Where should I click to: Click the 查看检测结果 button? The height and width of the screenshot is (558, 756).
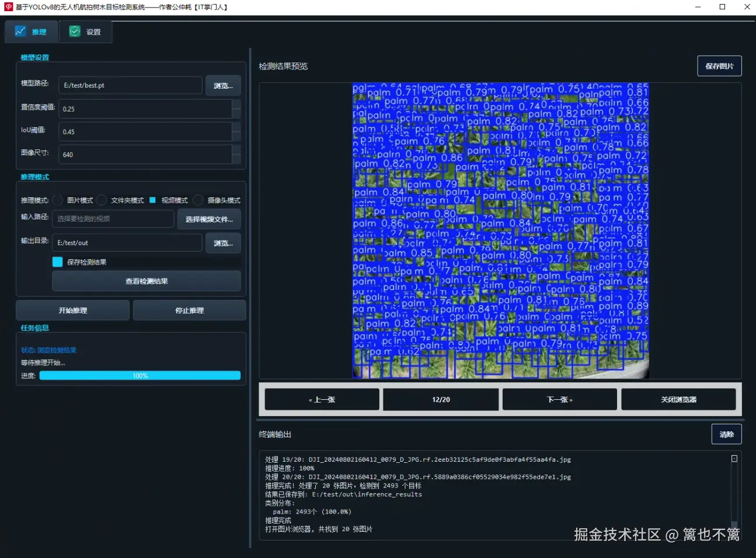tap(147, 281)
